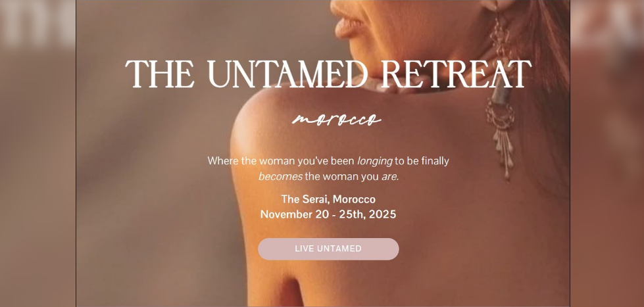
Task: Select the handwritten morocco script text
Action: (337, 120)
